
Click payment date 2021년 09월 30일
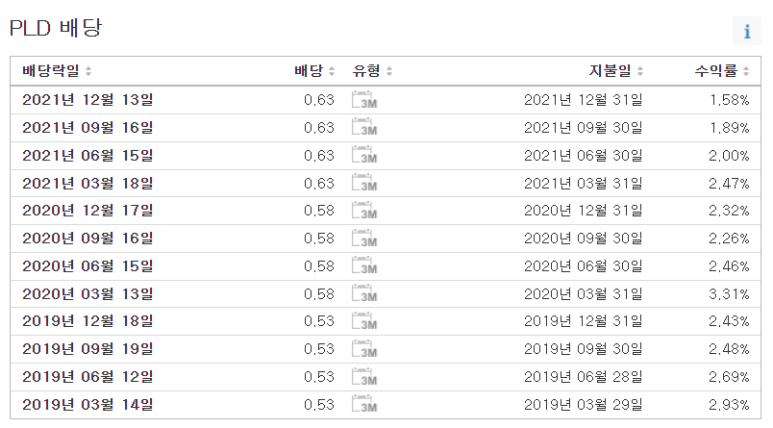(x=583, y=127)
